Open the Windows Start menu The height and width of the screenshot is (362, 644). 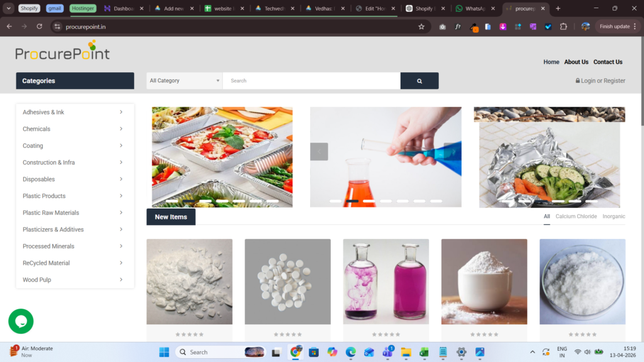pyautogui.click(x=164, y=352)
